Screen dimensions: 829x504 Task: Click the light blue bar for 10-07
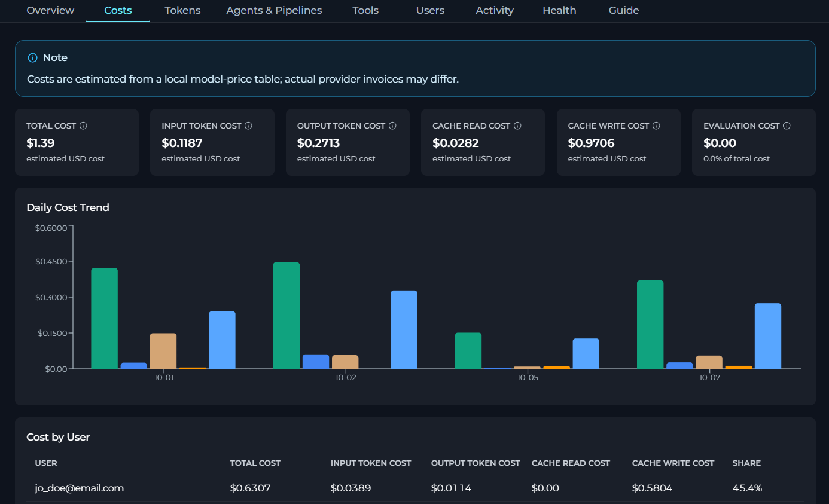(768, 336)
